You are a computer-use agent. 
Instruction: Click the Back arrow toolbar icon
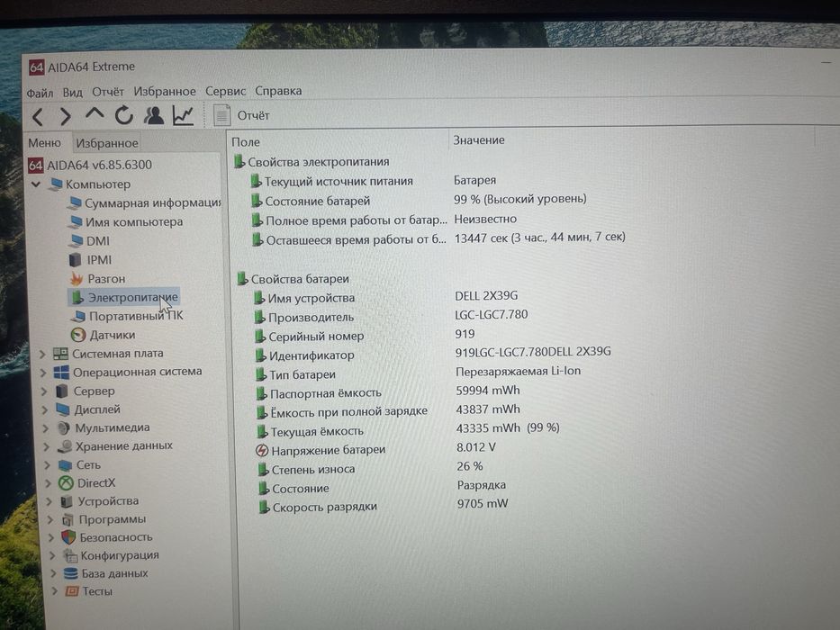37,116
